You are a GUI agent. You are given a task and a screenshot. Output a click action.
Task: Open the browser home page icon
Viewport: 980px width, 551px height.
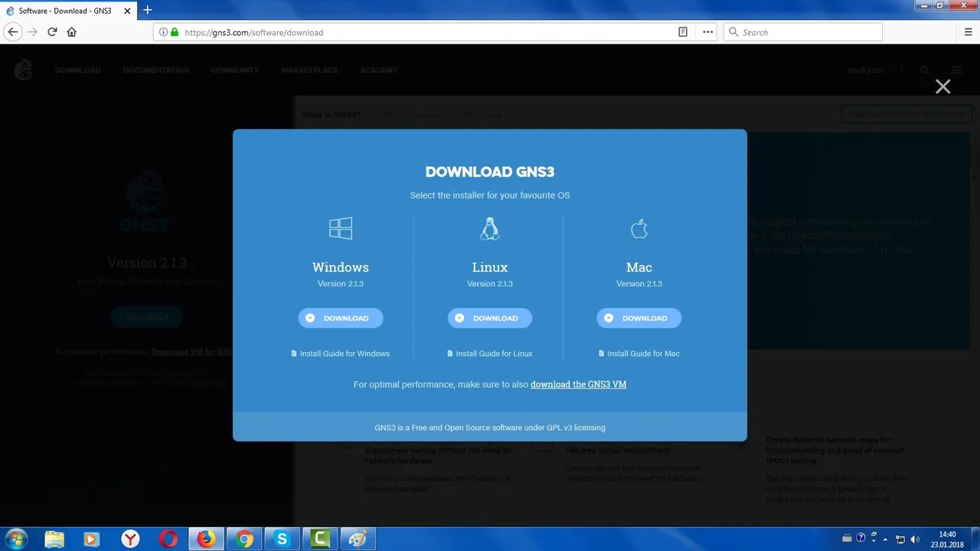[x=72, y=32]
